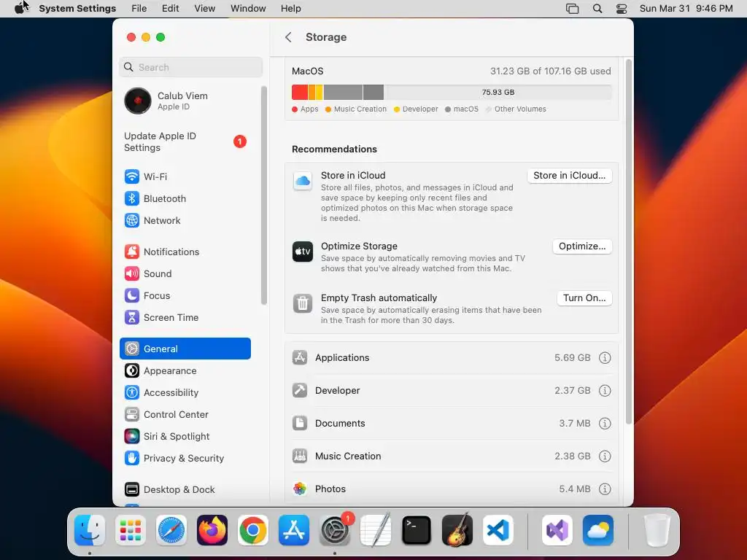Launch Safari from the Dock
The image size is (747, 560).
tap(171, 530)
